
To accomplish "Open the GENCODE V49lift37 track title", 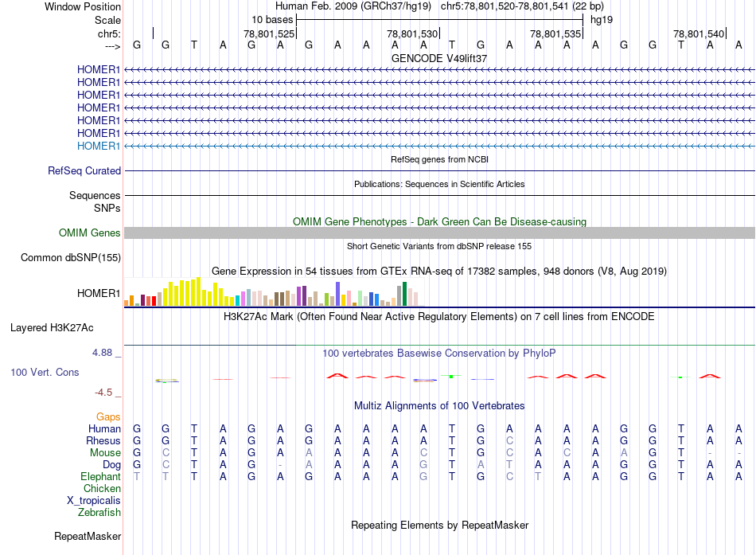I will pos(439,58).
